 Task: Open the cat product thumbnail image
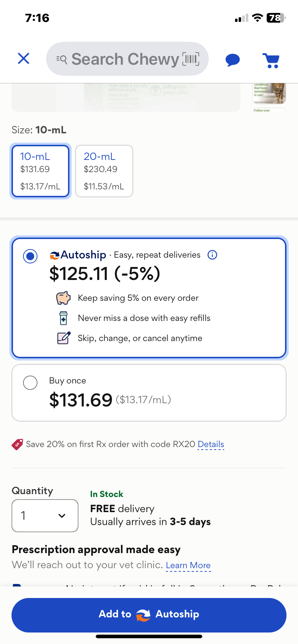269,93
